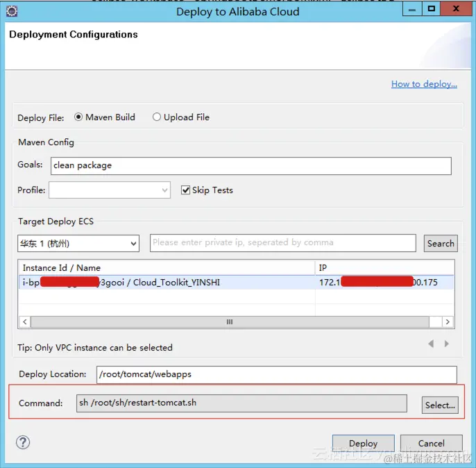Click the Instance Id / Name column header
Image resolution: width=476 pixels, height=468 pixels.
(167, 268)
